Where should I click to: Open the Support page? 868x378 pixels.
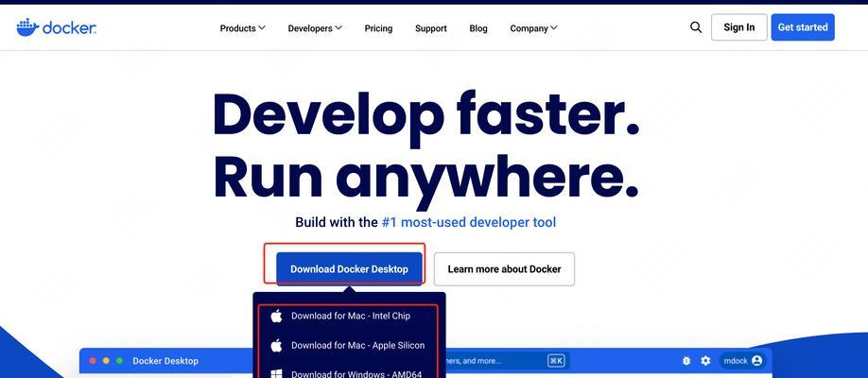(430, 28)
